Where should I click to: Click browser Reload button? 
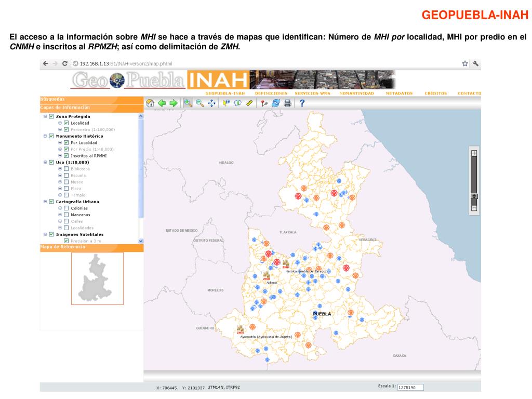click(65, 63)
